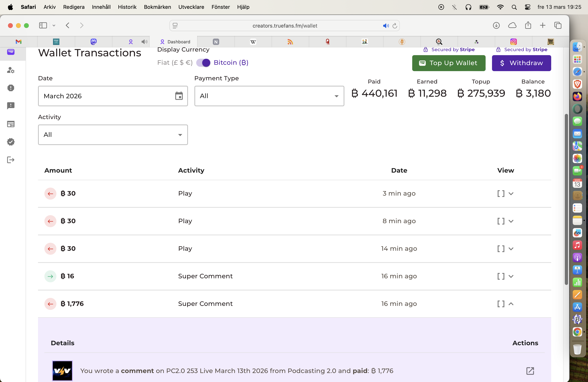Open calendar picker in Date field

(179, 96)
